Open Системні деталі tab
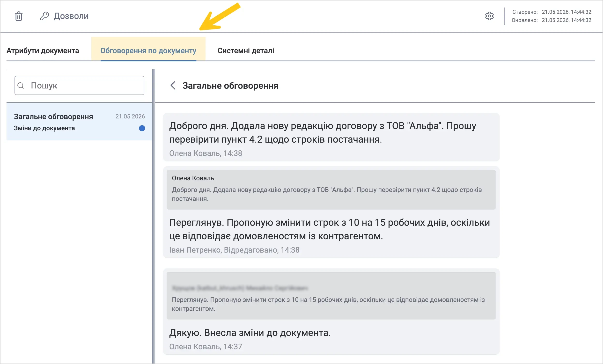Screen dimensions: 603x364 click(246, 51)
